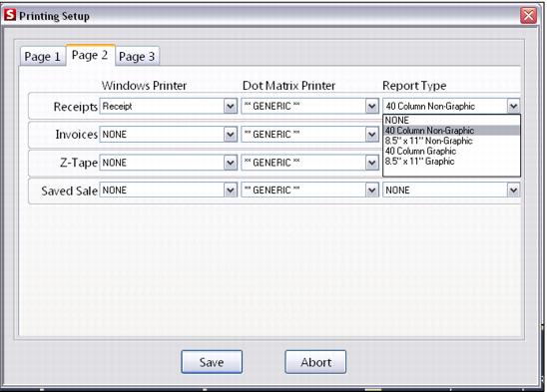Click the Save button
The height and width of the screenshot is (392, 547).
click(x=212, y=362)
